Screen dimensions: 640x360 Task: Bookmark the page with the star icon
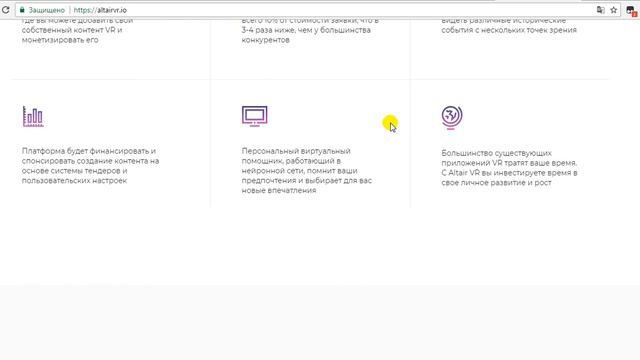click(613, 10)
